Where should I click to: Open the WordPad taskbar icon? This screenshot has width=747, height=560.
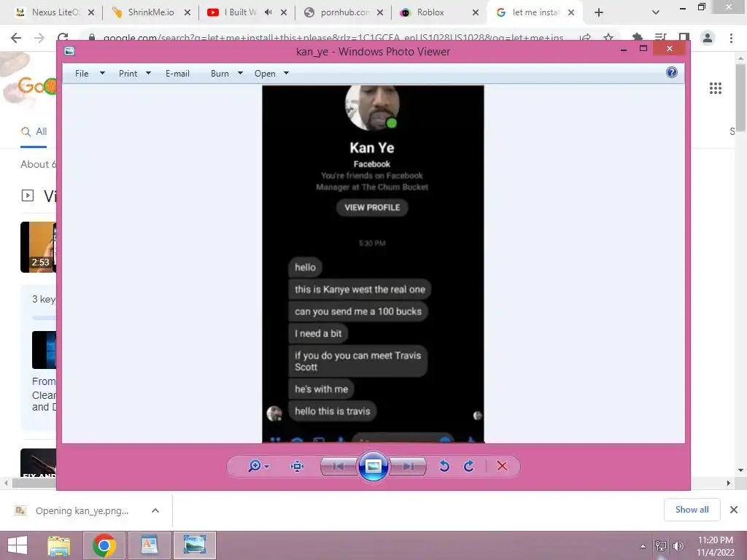coord(149,545)
